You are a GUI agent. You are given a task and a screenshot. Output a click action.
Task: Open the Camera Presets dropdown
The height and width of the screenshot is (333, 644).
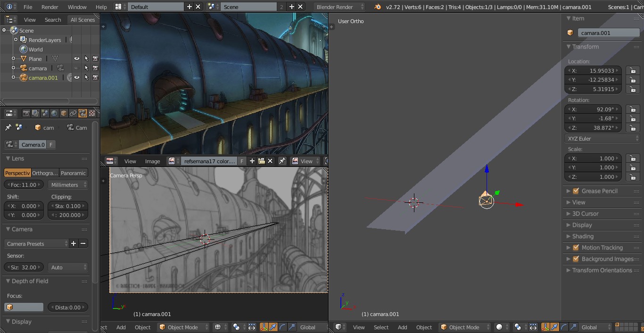[x=36, y=244]
